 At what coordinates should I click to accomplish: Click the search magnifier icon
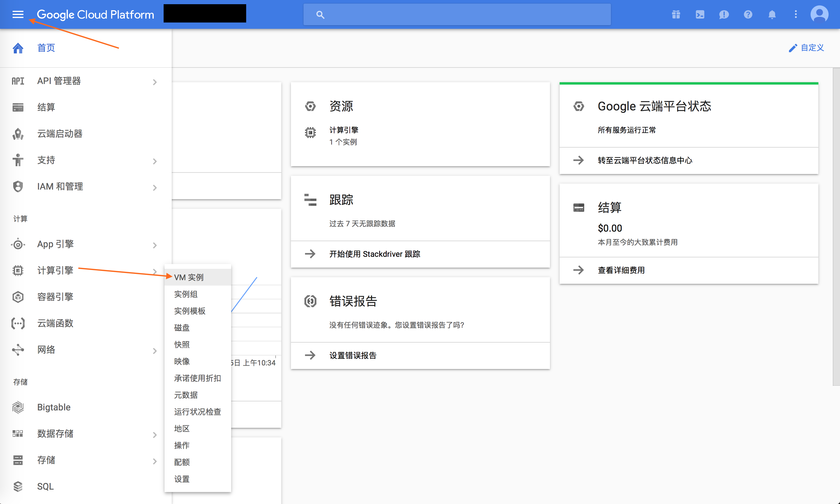(320, 15)
